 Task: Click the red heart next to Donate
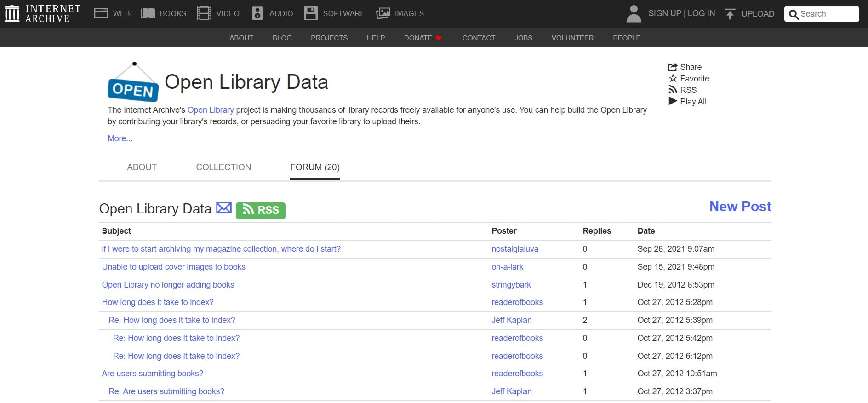click(439, 38)
